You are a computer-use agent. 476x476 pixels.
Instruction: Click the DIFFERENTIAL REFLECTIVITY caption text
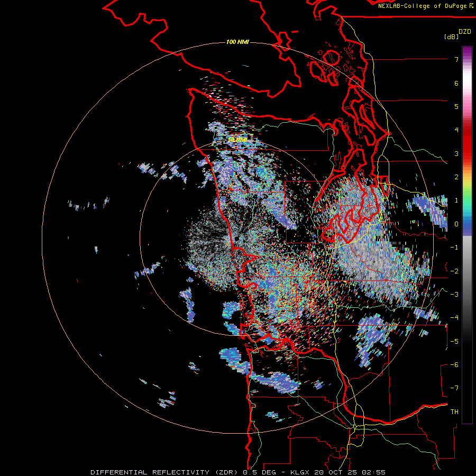coord(150,472)
